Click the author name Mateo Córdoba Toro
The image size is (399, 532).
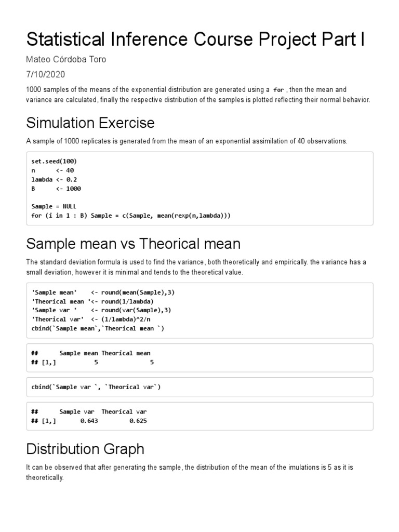[66, 60]
